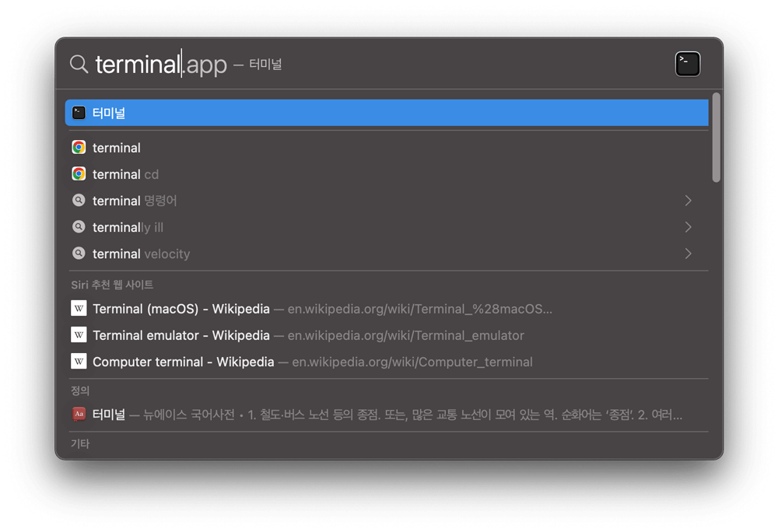Click the Chrome icon beside 'terminal cd'
Screen dimensions: 778x532
point(79,173)
